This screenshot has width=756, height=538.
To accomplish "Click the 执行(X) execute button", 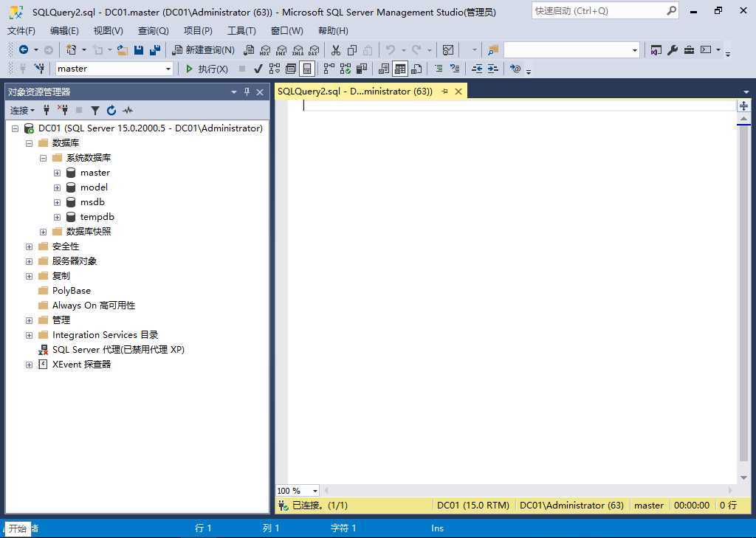I will (x=207, y=69).
